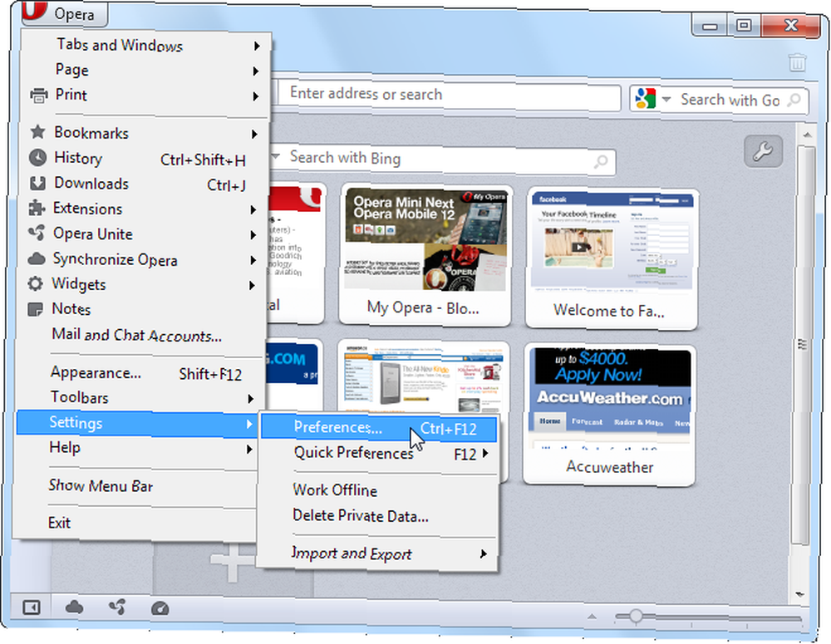831x644 pixels.
Task: Click the History clock icon
Action: pyautogui.click(x=37, y=157)
